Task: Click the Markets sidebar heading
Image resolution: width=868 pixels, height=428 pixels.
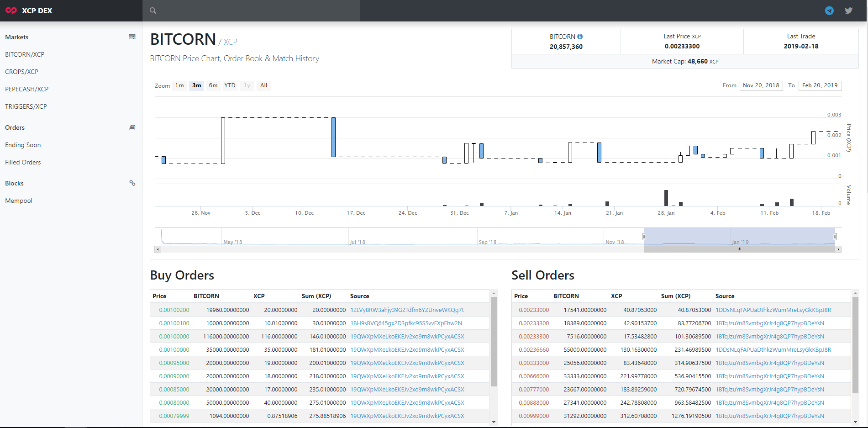Action: coord(16,37)
